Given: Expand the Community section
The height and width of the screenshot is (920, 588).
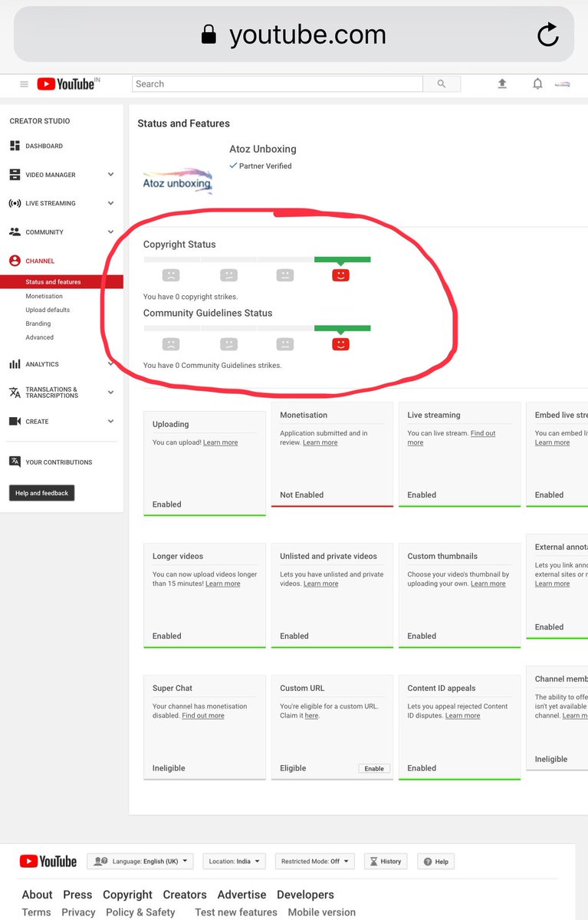Looking at the screenshot, I should tap(110, 232).
